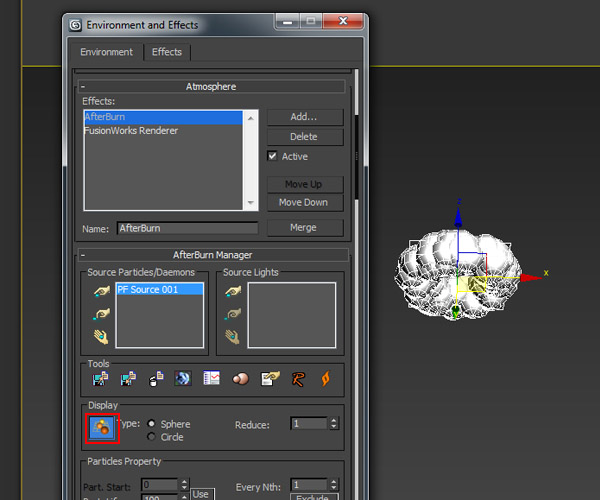Click top pointing-hand icon in Source Lights
The height and width of the screenshot is (500, 600).
(233, 292)
